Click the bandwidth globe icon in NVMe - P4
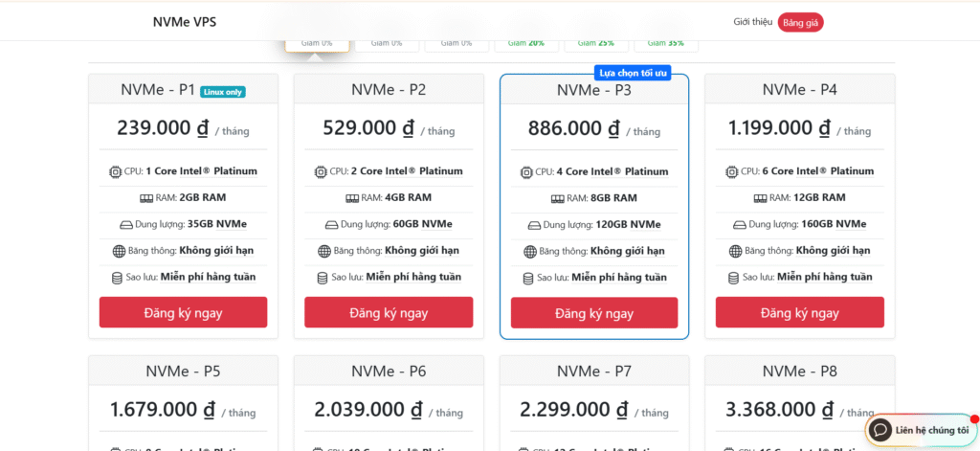 click(x=735, y=251)
